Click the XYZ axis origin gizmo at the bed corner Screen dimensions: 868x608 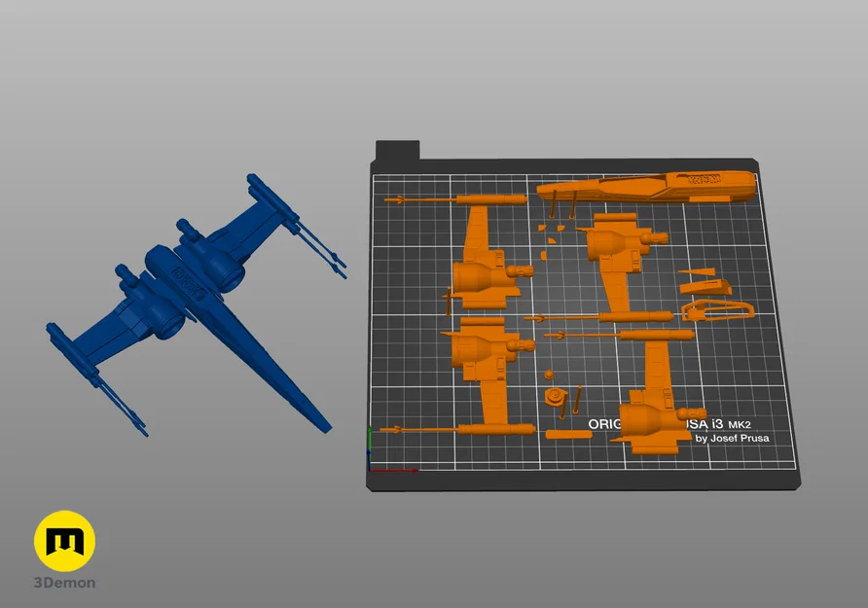point(370,468)
